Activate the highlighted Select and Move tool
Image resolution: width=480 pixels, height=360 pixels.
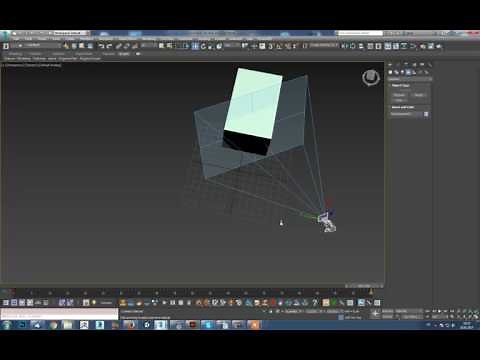[x=195, y=46]
